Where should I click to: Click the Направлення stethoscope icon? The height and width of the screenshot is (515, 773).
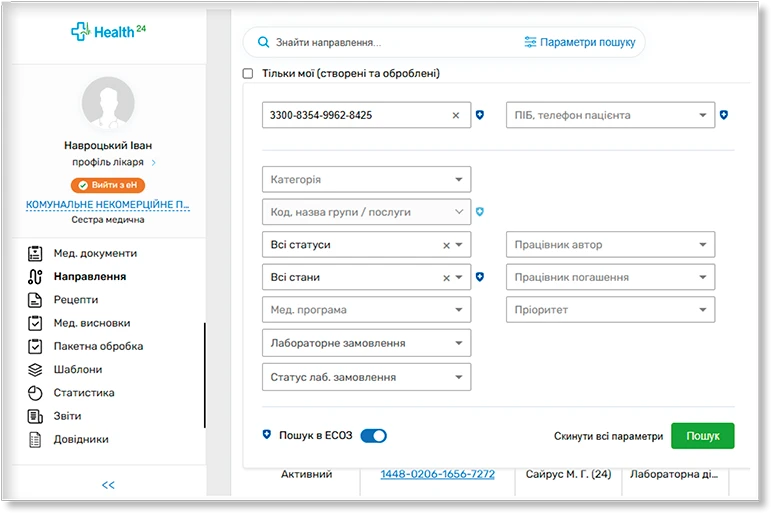tap(35, 276)
